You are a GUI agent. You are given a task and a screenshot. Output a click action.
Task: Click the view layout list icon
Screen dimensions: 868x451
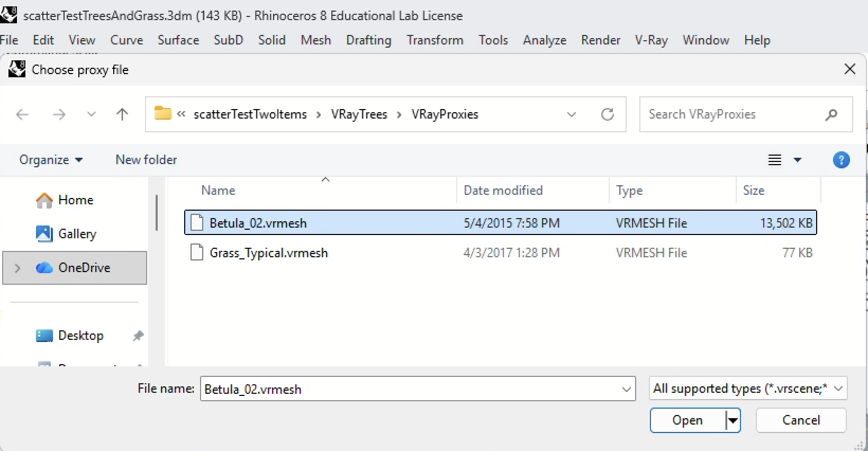coord(774,160)
